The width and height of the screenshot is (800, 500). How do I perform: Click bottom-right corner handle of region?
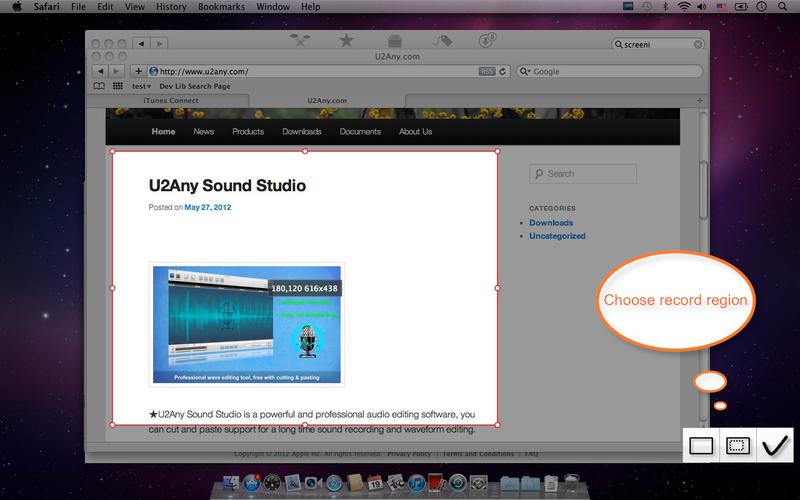point(497,424)
